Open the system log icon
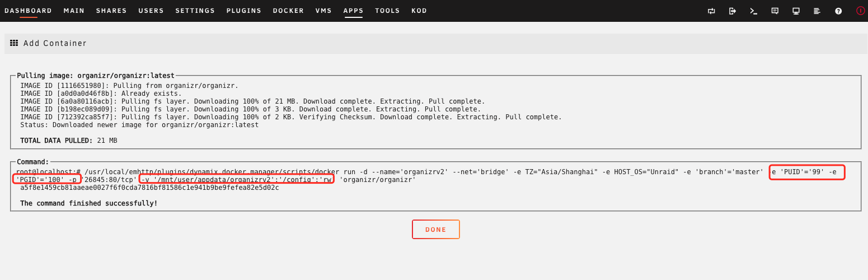 tap(817, 11)
